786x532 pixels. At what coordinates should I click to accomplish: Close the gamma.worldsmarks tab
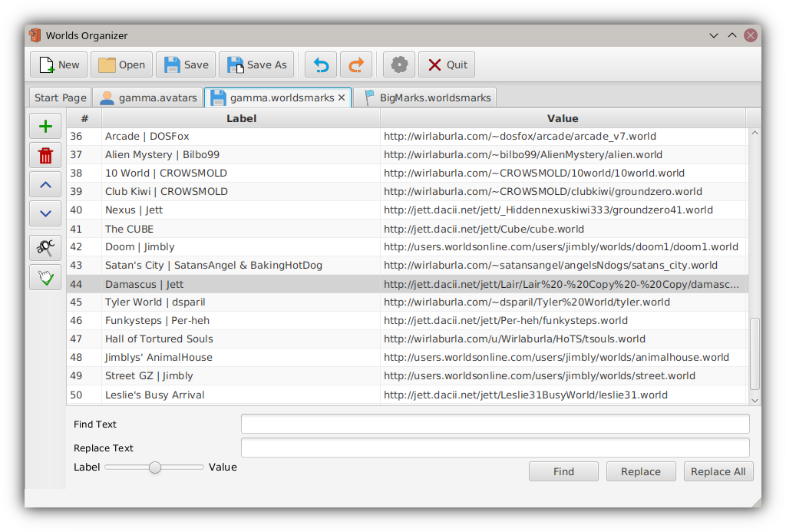coord(342,97)
